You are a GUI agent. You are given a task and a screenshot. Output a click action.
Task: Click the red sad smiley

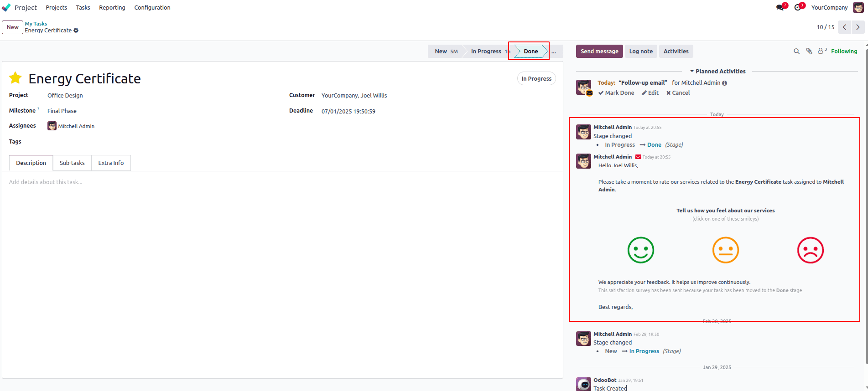click(x=811, y=250)
